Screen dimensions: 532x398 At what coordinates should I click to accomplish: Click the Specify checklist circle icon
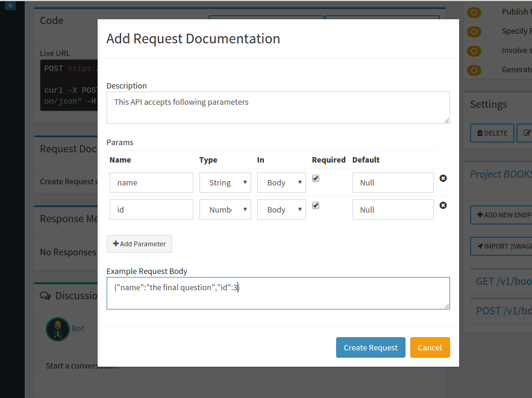click(x=474, y=32)
